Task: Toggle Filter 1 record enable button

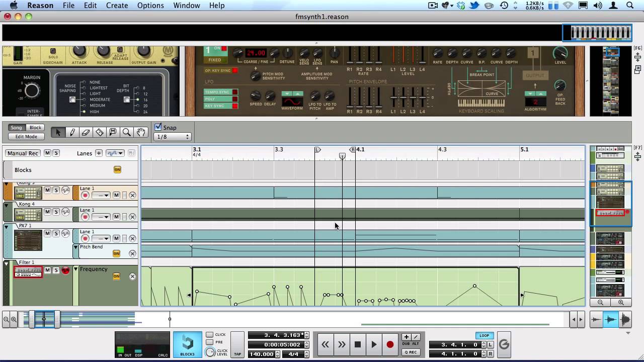Action: click(65, 270)
